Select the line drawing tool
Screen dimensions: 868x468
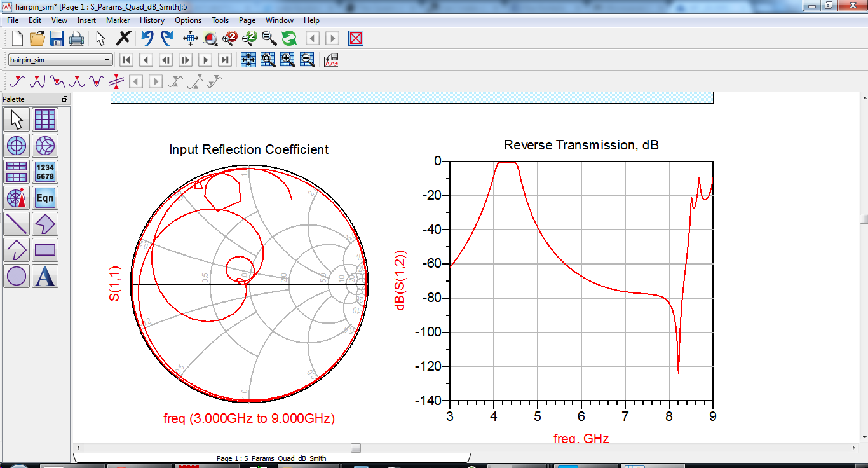click(x=17, y=224)
